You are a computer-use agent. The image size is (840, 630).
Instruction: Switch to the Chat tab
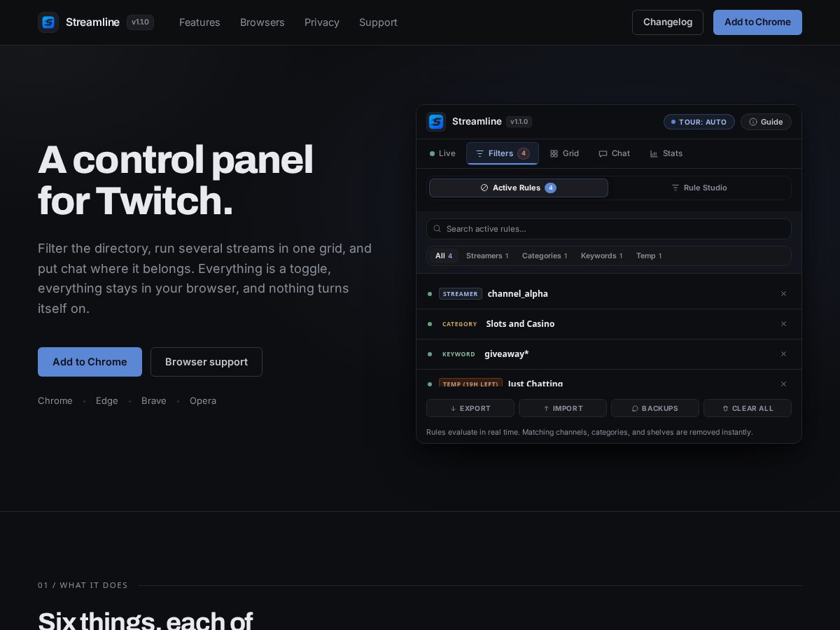[614, 153]
